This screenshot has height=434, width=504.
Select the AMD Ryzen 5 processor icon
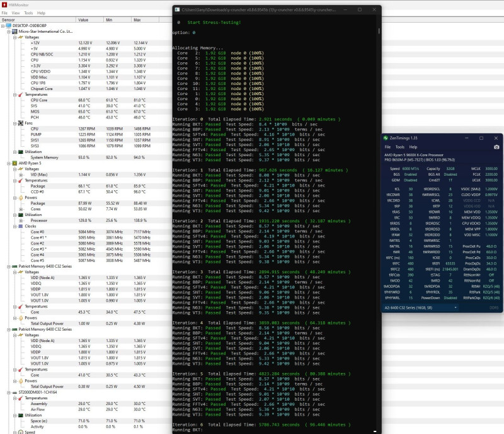click(x=14, y=163)
